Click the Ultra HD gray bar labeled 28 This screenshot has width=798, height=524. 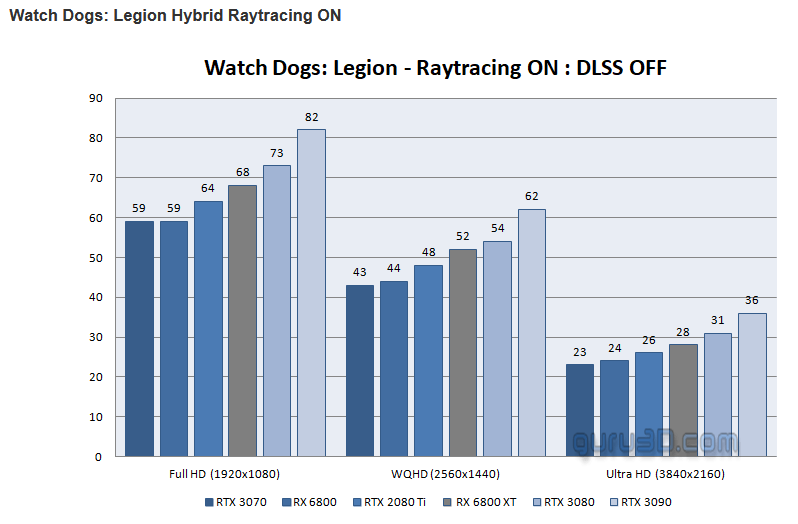click(x=683, y=400)
